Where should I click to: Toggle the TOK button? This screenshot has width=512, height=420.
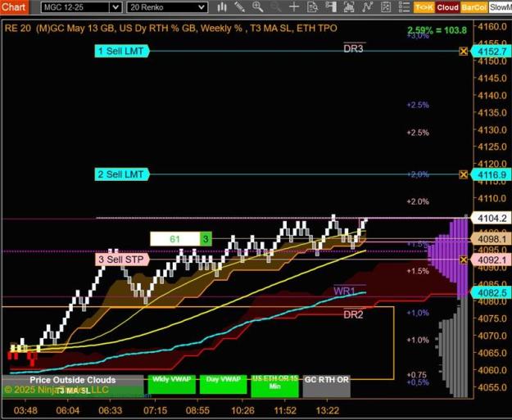point(424,7)
